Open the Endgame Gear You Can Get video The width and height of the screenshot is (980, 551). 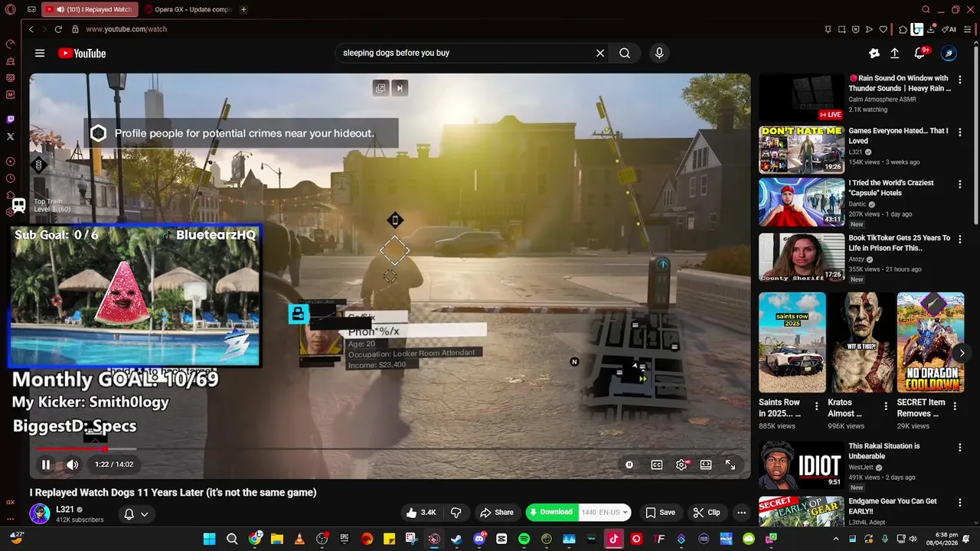[x=802, y=511]
